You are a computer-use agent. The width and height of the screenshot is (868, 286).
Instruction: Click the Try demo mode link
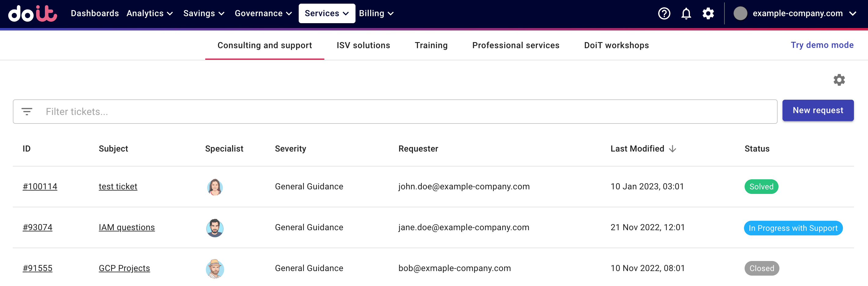pyautogui.click(x=822, y=45)
